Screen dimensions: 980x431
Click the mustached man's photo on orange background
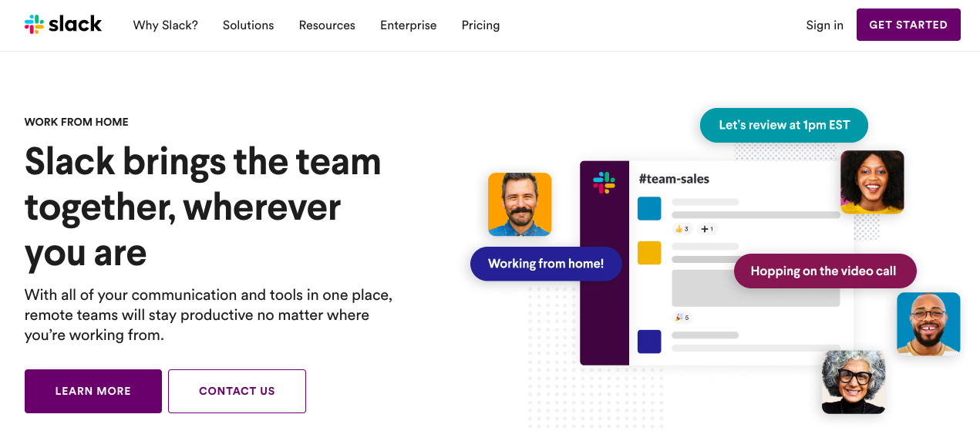(x=520, y=204)
